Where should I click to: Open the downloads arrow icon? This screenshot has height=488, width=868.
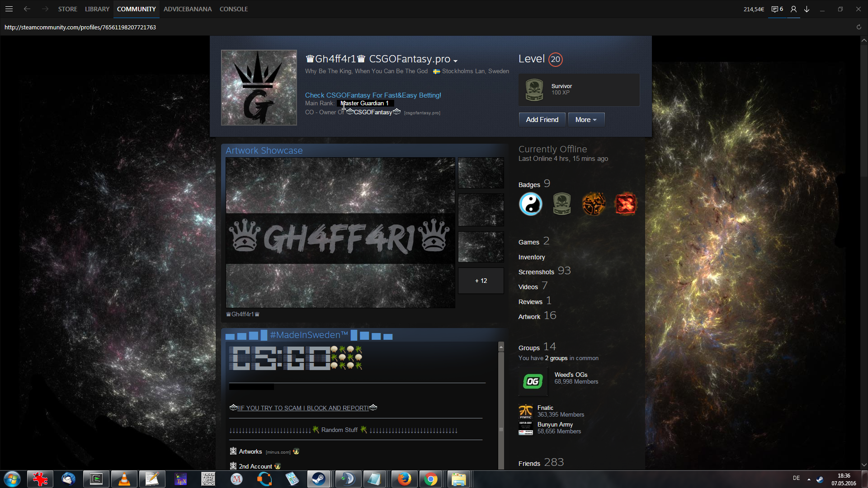[807, 9]
